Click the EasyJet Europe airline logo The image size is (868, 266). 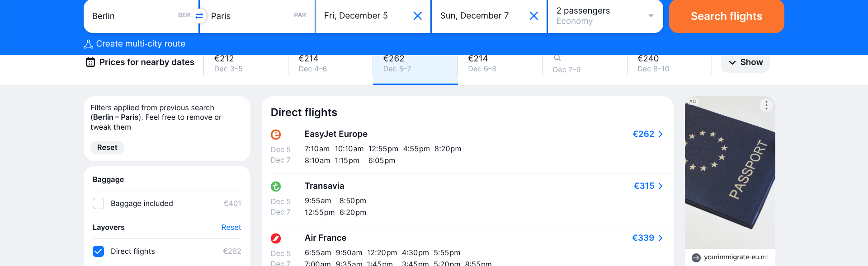point(276,134)
